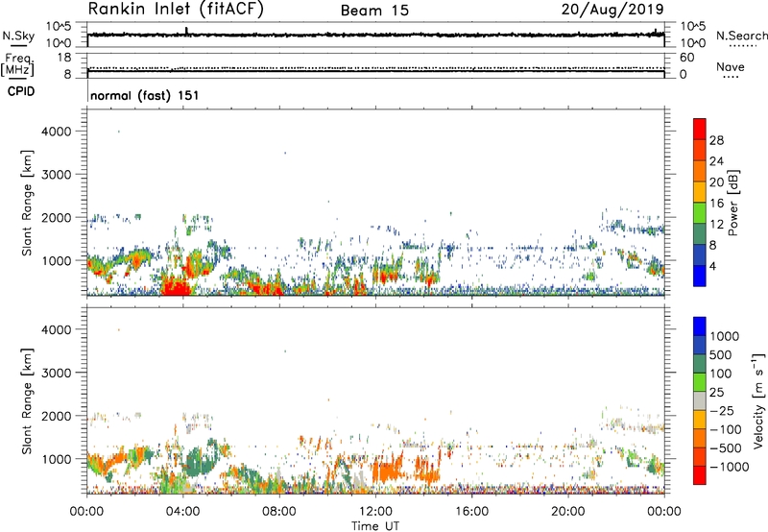Click the '20:00' time tick label
Viewport: 768px width, 532px height.
point(567,512)
